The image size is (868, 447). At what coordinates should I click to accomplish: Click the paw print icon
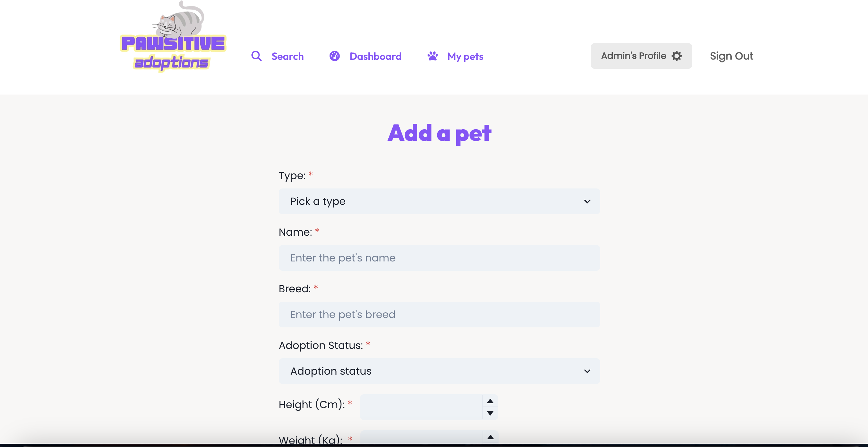click(x=433, y=56)
